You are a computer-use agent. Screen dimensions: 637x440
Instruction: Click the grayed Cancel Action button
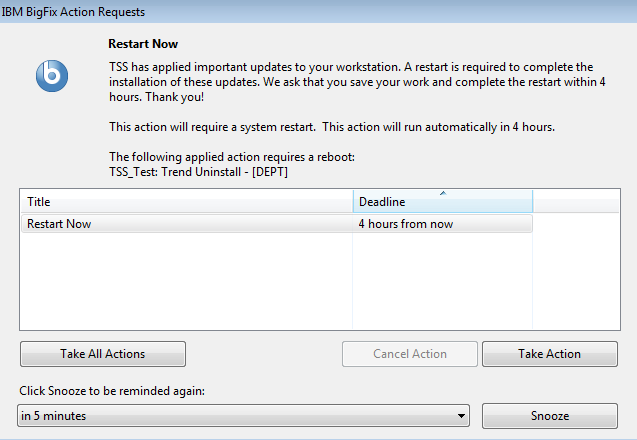[x=410, y=354]
